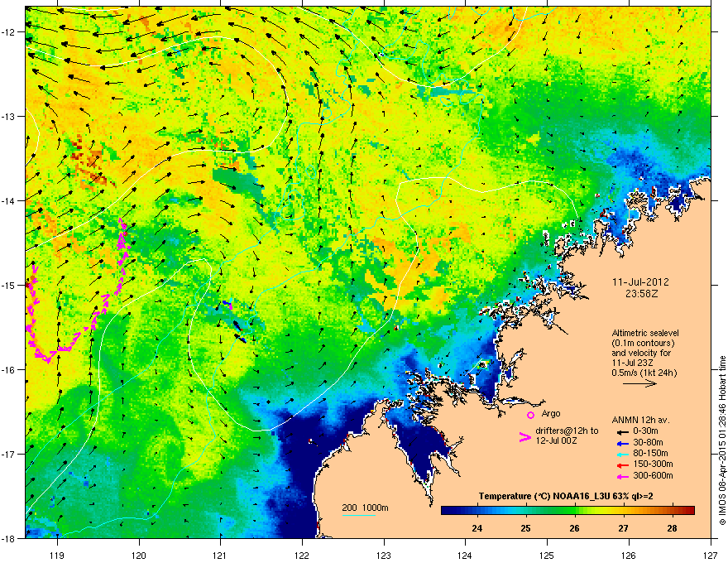
Task: Click the '-12' latitude axis label
Action: (8, 32)
